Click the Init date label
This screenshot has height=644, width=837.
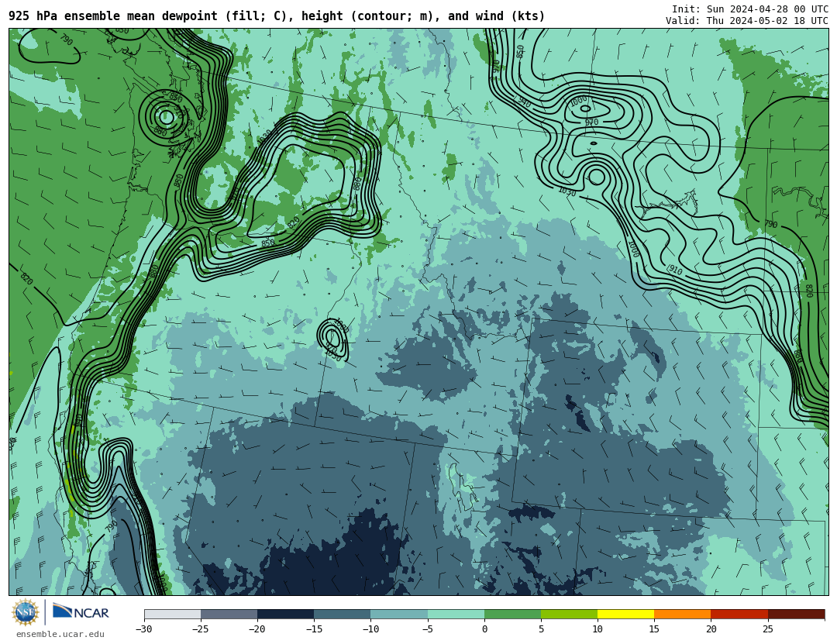(750, 9)
